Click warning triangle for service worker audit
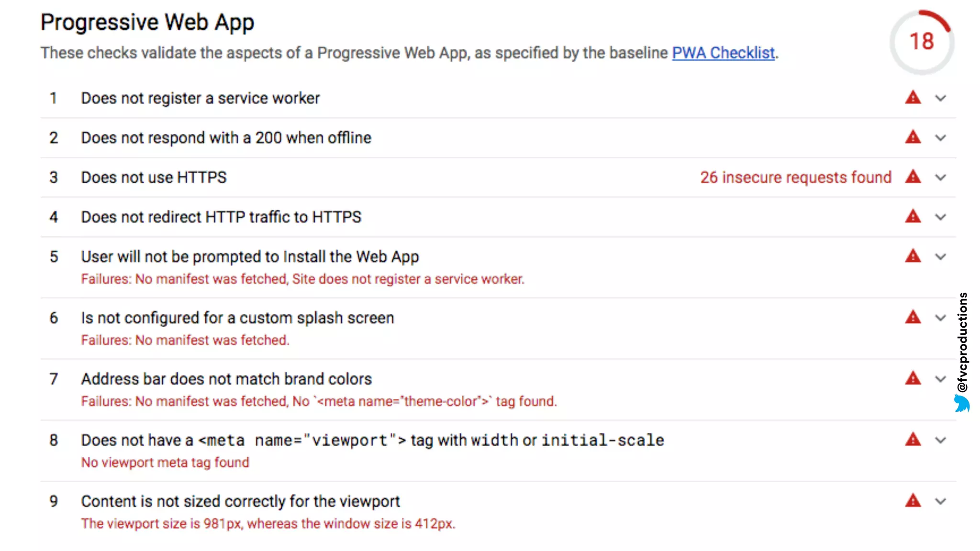The image size is (980, 551). click(913, 98)
